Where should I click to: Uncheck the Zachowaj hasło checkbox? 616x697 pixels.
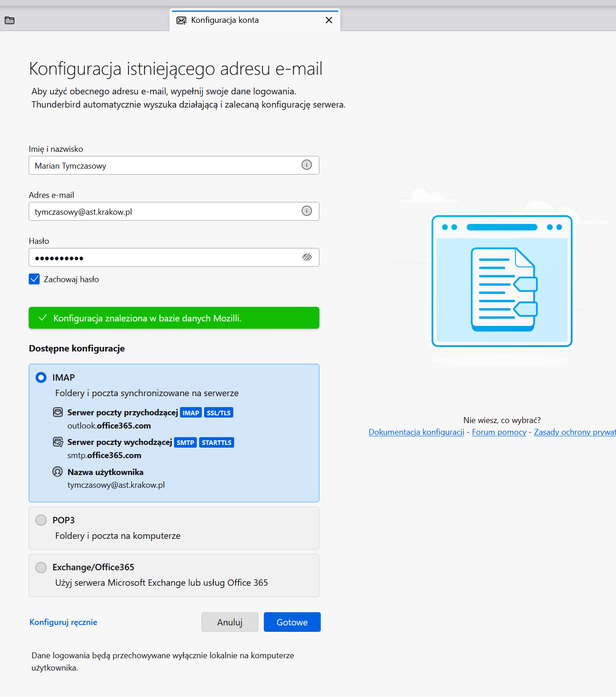[34, 279]
